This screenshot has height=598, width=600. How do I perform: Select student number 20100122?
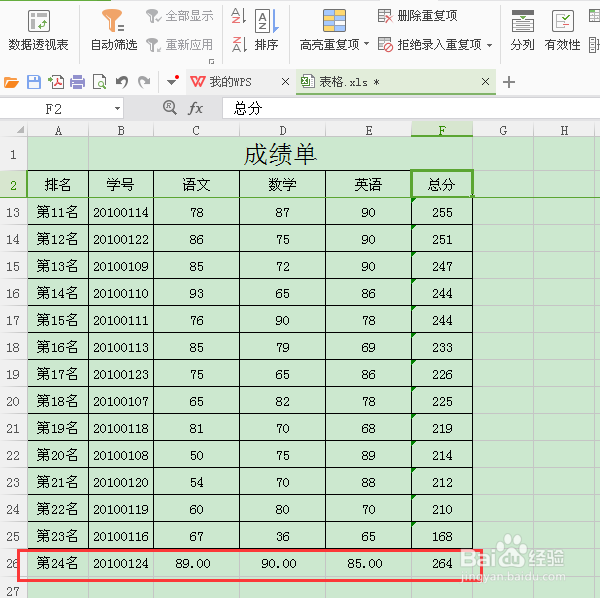[121, 239]
